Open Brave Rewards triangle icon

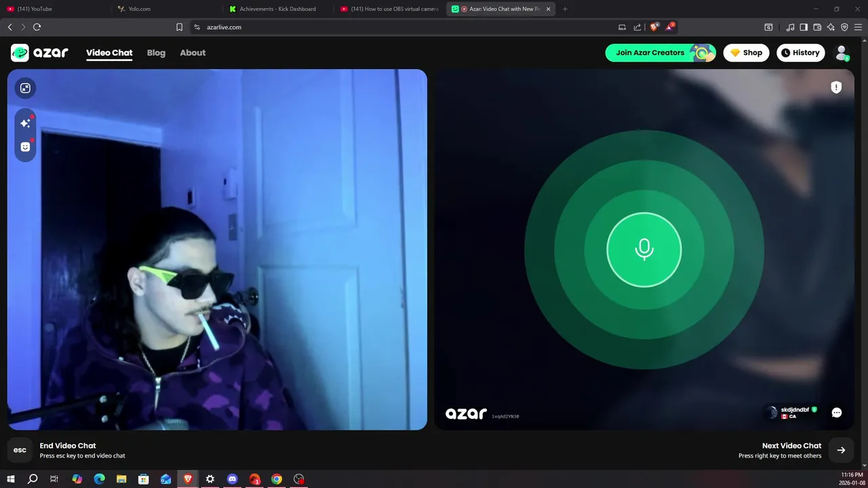(670, 27)
